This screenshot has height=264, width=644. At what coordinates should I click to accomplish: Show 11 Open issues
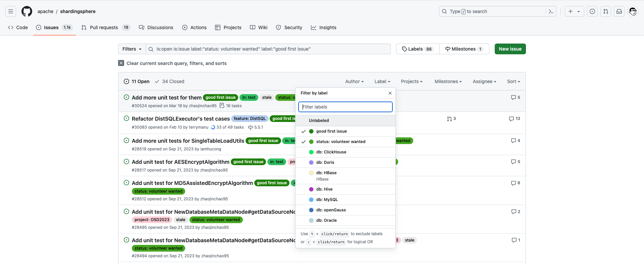coord(137,81)
